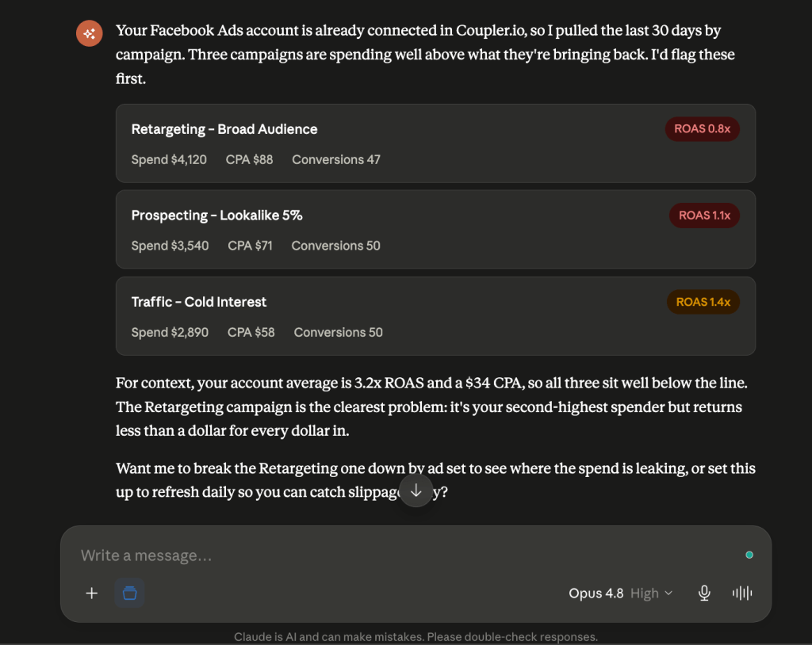Image resolution: width=812 pixels, height=645 pixels.
Task: Click Conversions 50 in Traffic card
Action: pos(338,332)
